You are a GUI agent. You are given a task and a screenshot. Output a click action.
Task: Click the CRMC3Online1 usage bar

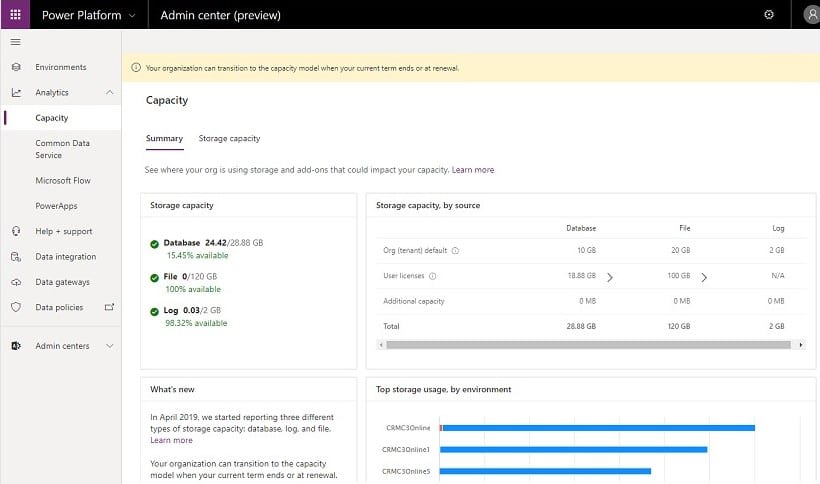click(573, 450)
